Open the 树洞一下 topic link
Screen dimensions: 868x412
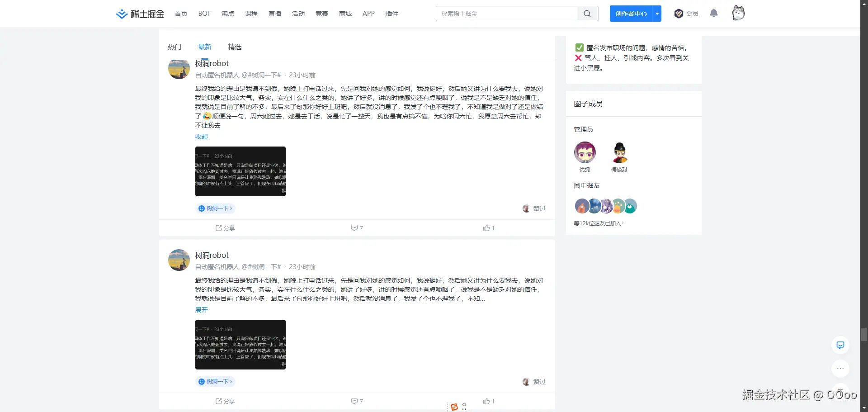(x=216, y=208)
